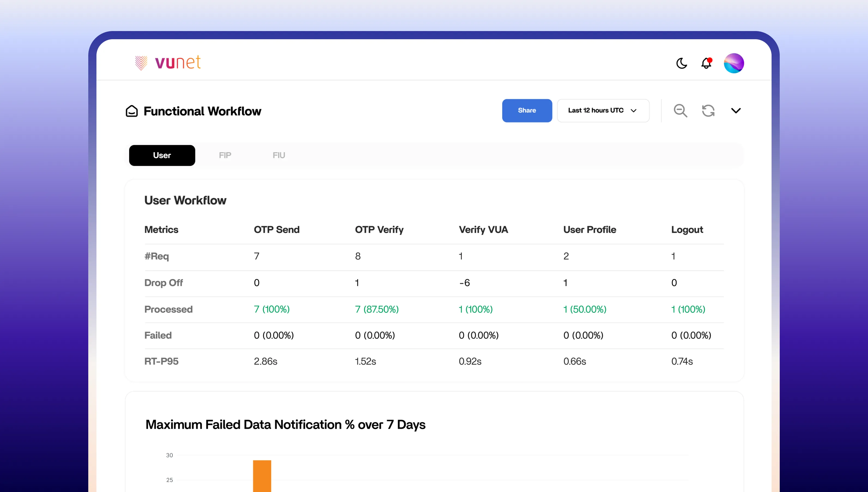Expand chevron next to refresh icon
Image resolution: width=868 pixels, height=492 pixels.
[736, 111]
